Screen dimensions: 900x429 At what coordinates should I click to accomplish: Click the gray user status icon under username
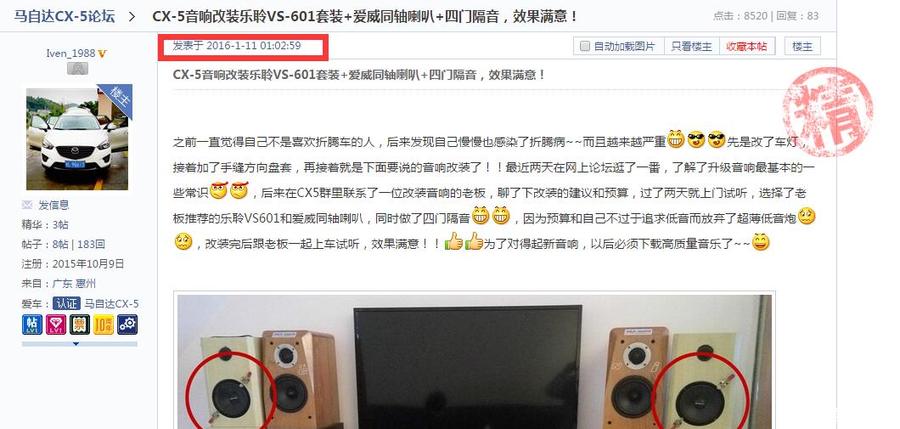pos(77,68)
